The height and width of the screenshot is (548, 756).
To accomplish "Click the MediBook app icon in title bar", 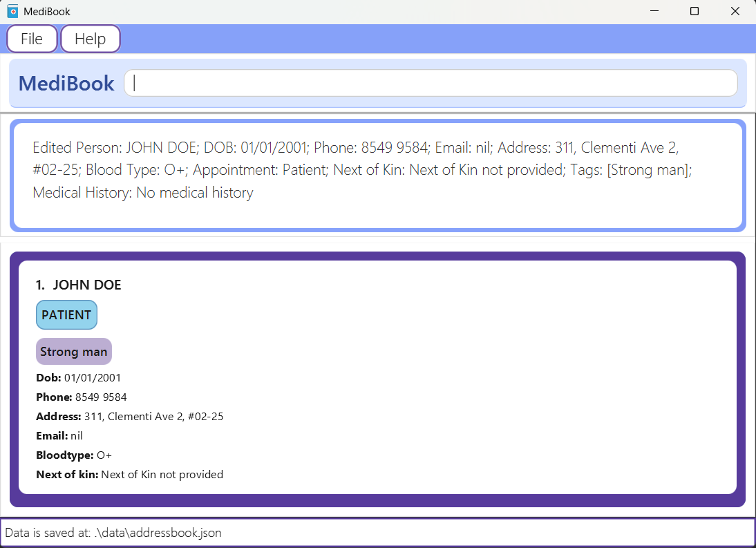I will tap(12, 11).
